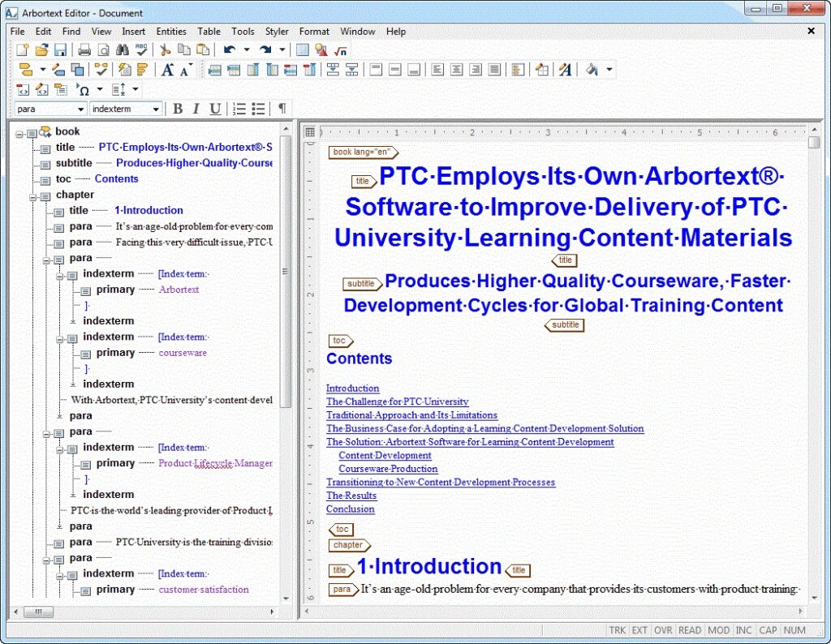Click the Print icon
Screen dimensions: 831x644
(84, 50)
